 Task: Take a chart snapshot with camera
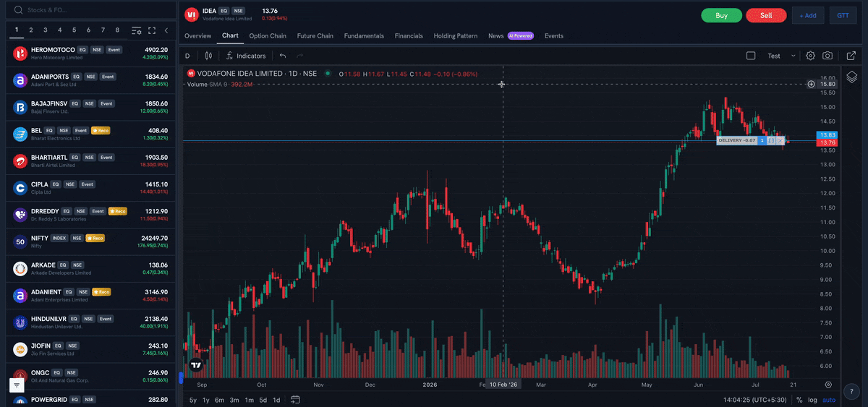(827, 56)
